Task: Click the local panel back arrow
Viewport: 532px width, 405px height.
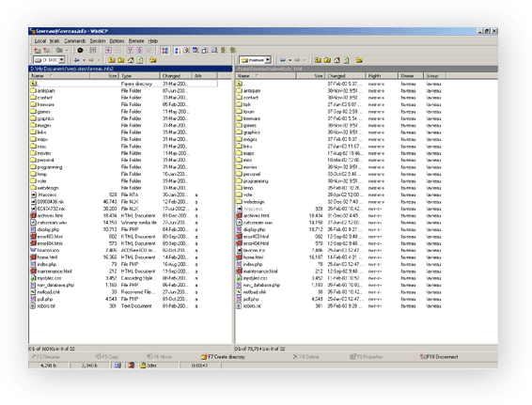Action: pos(77,60)
